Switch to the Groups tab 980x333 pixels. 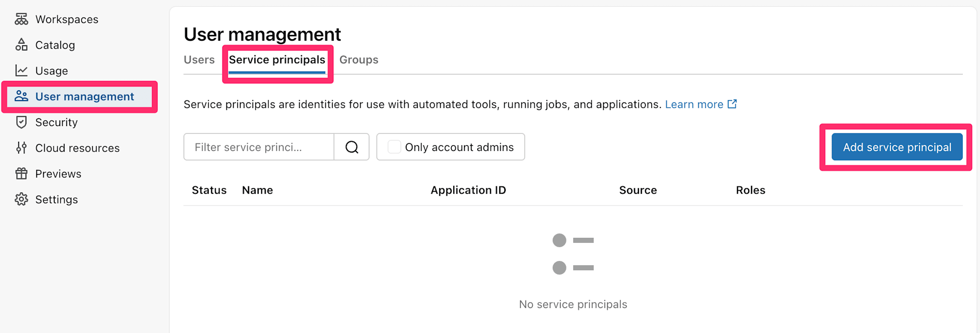359,60
